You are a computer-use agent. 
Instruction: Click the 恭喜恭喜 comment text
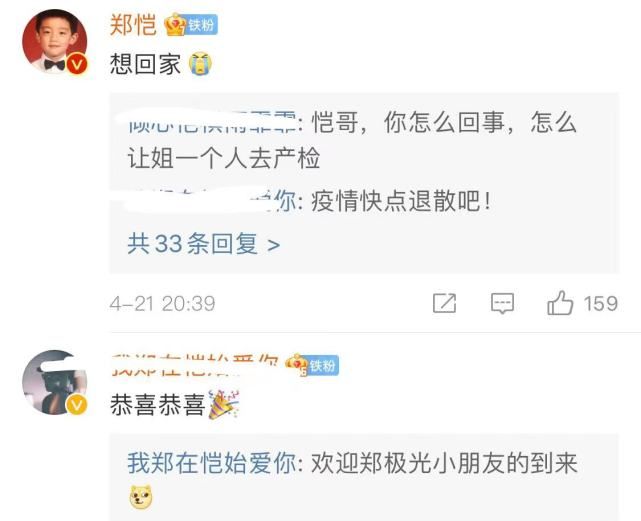pos(157,405)
